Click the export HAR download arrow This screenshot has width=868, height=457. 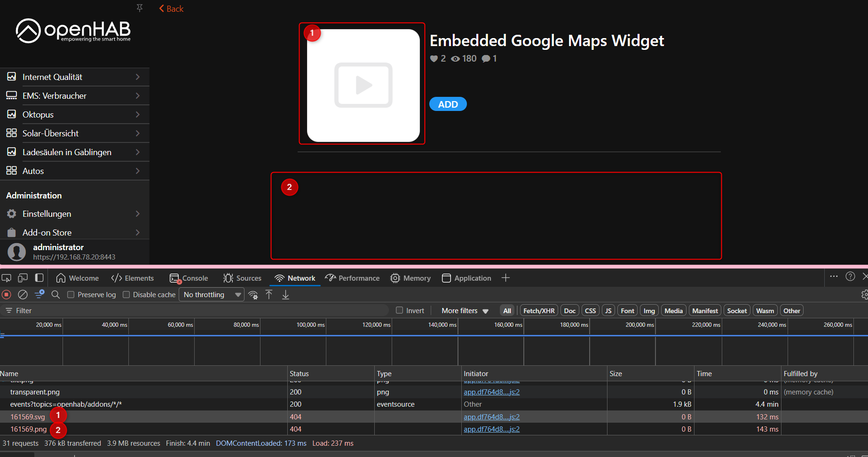(285, 295)
